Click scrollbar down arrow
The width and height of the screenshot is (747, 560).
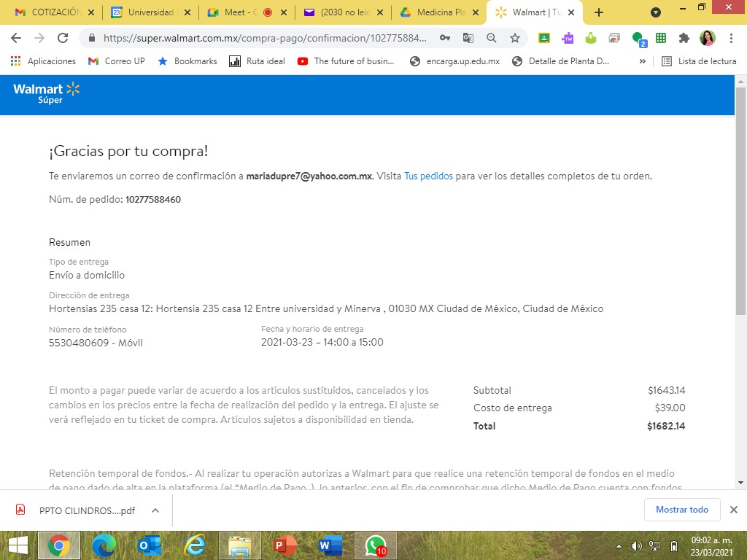[740, 483]
